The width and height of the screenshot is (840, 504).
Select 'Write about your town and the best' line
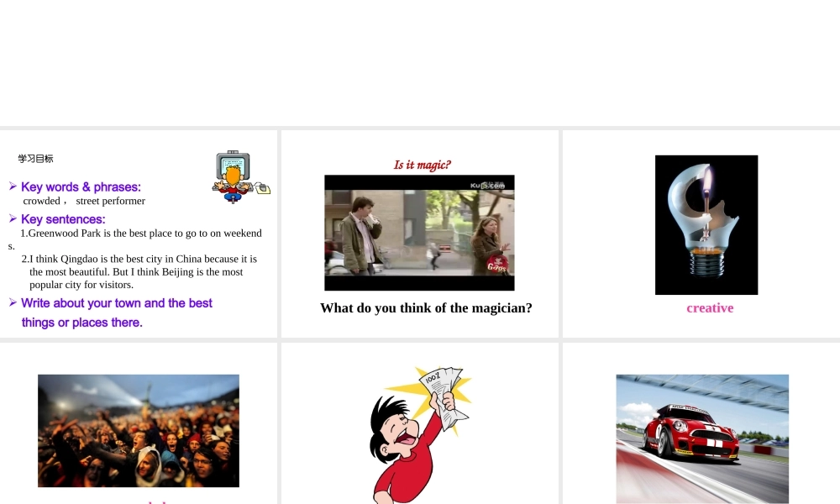pyautogui.click(x=117, y=303)
